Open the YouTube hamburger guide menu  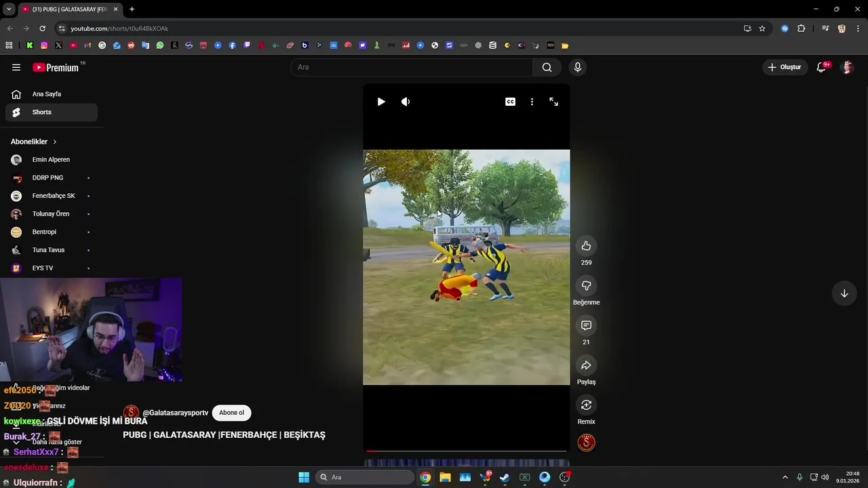point(16,67)
